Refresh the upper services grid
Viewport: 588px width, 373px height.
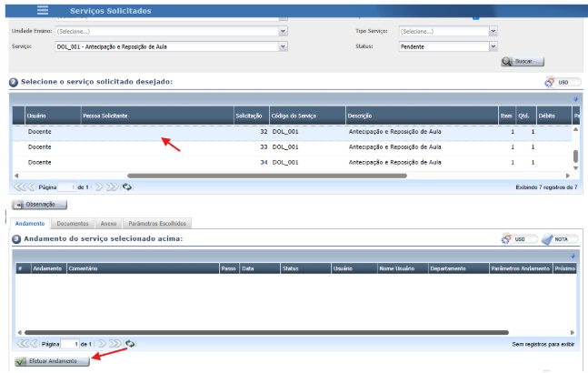click(x=128, y=186)
